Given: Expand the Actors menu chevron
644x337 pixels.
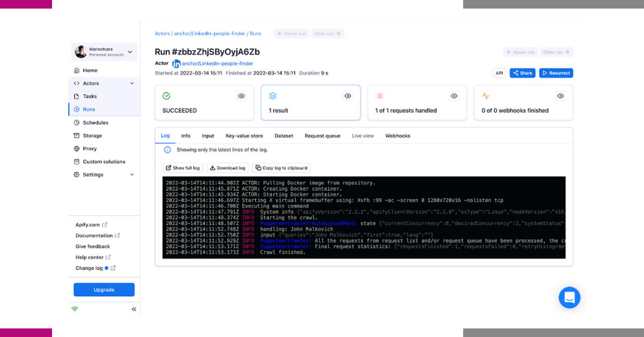Looking at the screenshot, I should point(132,83).
